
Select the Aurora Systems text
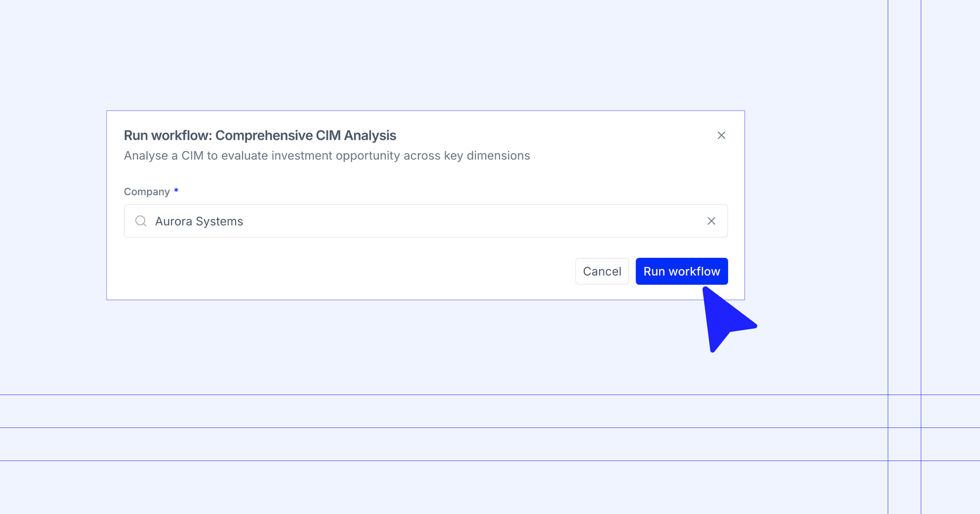tap(199, 221)
